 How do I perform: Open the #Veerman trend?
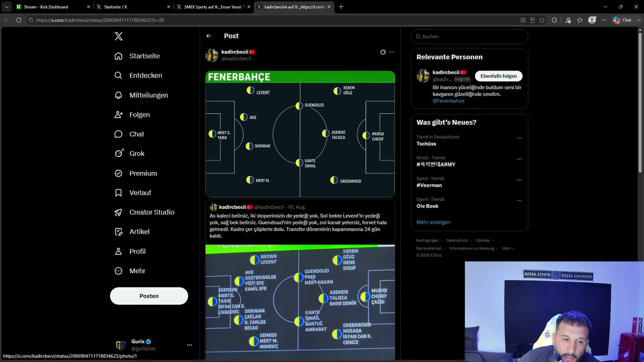click(x=429, y=186)
